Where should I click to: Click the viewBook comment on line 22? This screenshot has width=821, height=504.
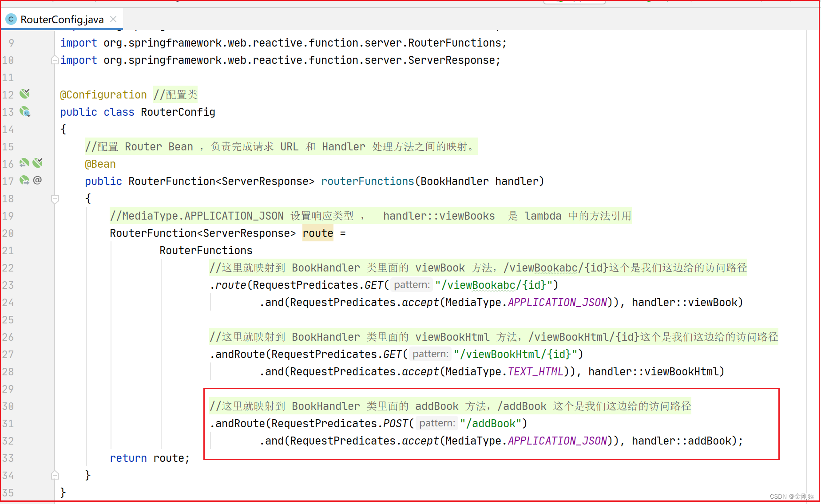478,268
